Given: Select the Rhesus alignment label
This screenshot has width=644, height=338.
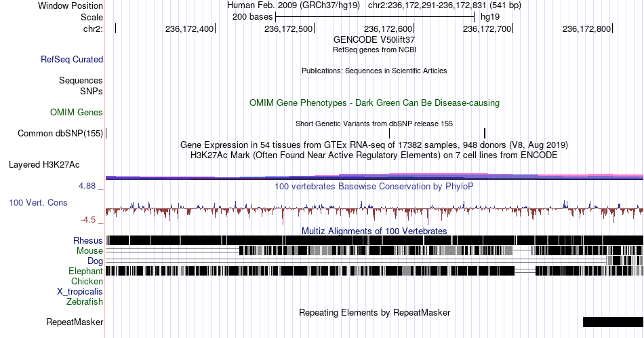Looking at the screenshot, I should pos(88,240).
